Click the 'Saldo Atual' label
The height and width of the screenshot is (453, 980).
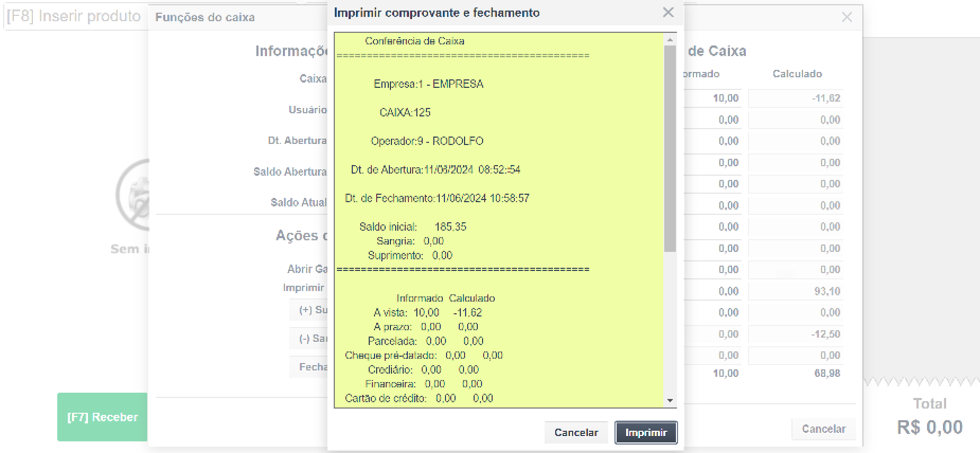tap(299, 202)
